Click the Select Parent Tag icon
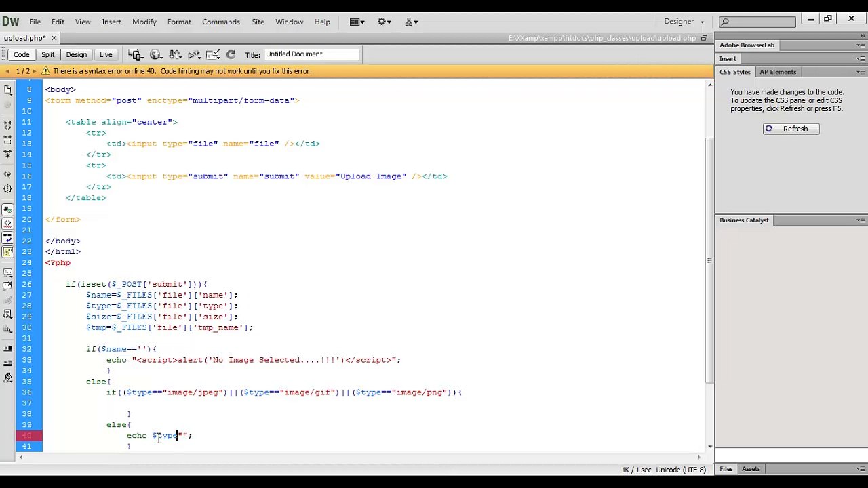The width and height of the screenshot is (868, 488). click(x=8, y=175)
